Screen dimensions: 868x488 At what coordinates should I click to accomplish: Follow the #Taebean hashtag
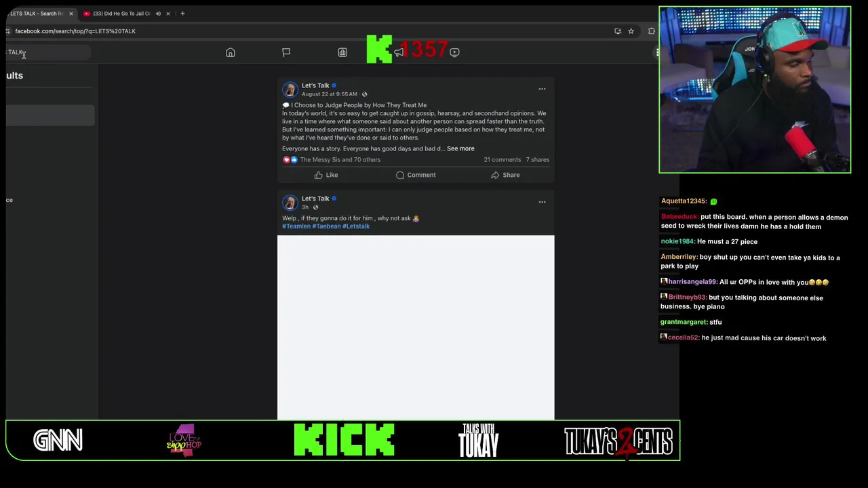pos(327,226)
